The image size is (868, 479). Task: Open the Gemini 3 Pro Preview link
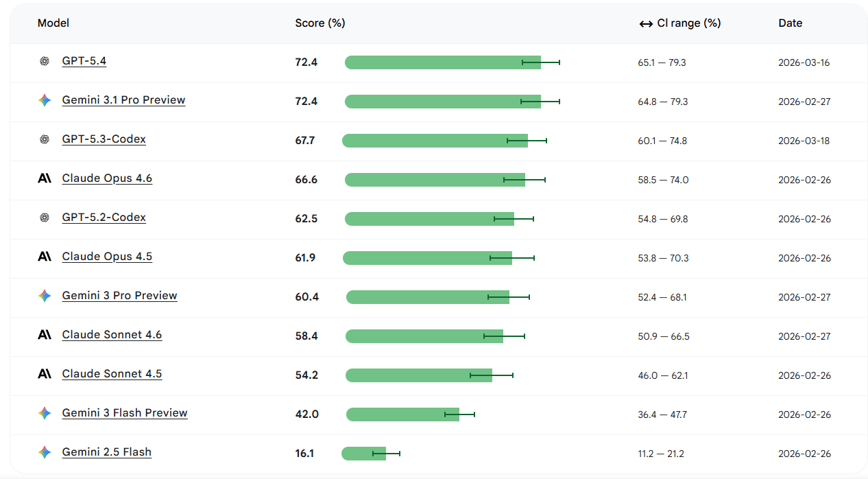(119, 296)
